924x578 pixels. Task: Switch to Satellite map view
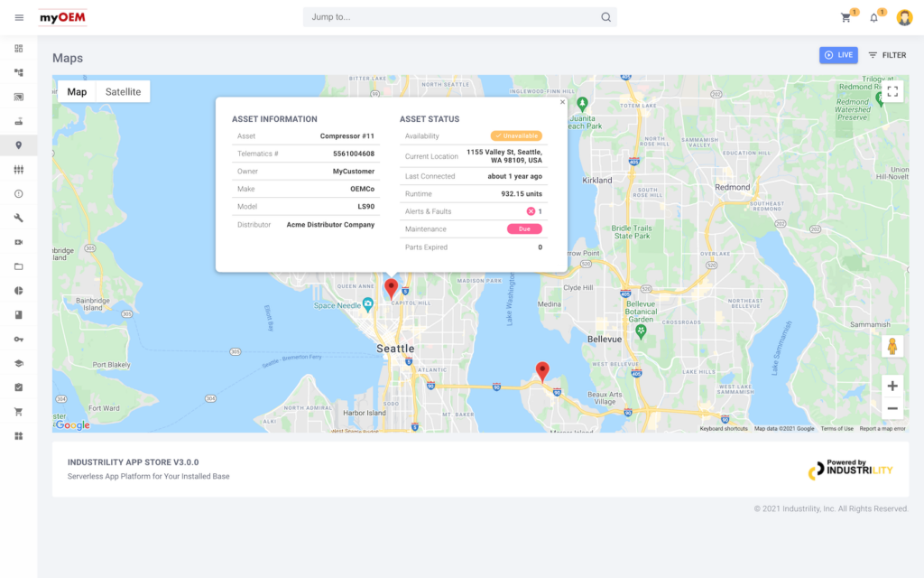(123, 91)
